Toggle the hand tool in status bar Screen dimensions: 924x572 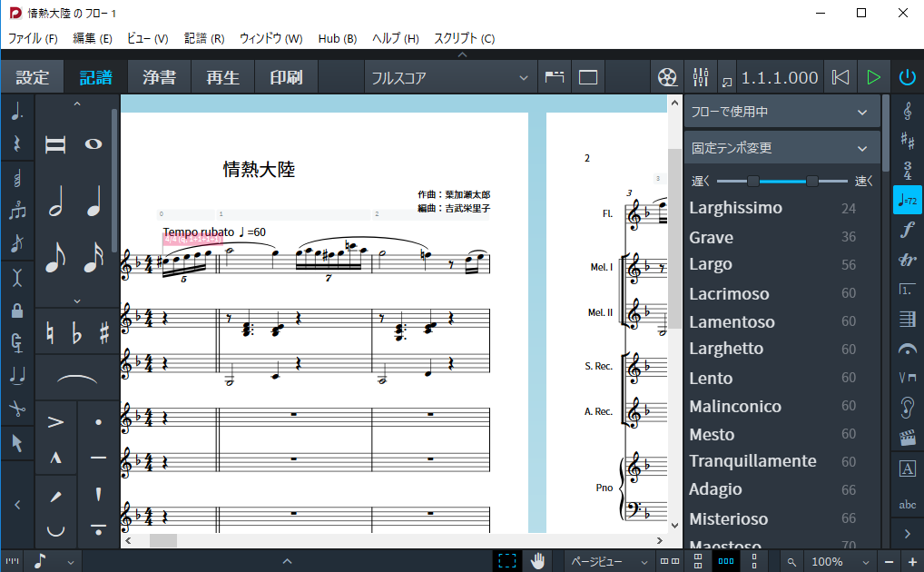536,561
